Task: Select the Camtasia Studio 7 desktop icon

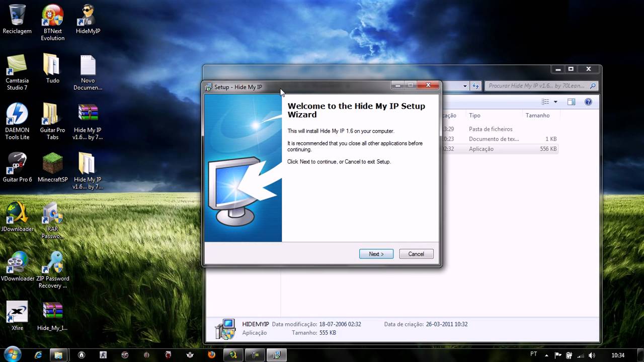Action: point(17,72)
